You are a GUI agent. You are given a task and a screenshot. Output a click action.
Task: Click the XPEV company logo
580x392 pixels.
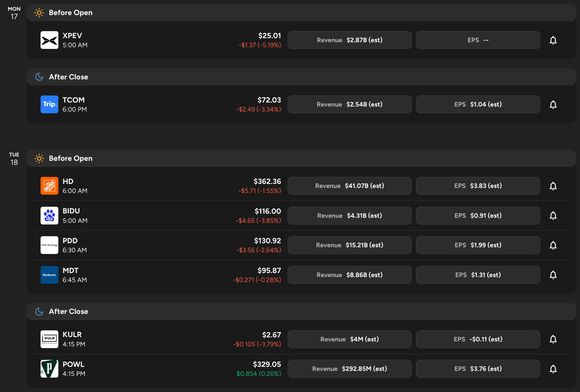pyautogui.click(x=49, y=40)
